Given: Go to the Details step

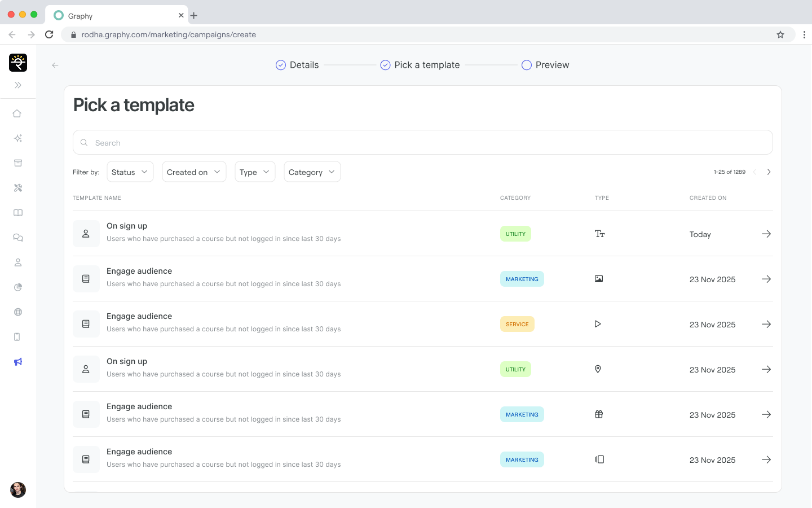Looking at the screenshot, I should tap(297, 65).
